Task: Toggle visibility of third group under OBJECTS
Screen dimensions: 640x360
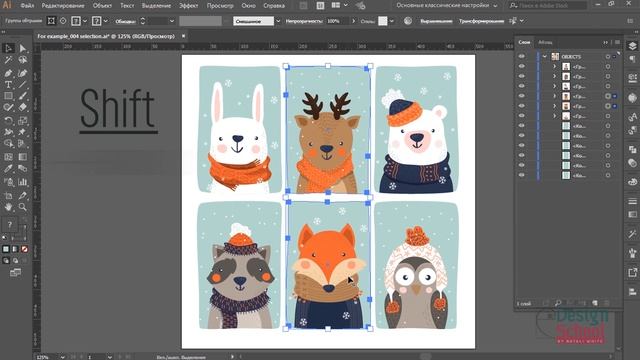Action: click(522, 86)
